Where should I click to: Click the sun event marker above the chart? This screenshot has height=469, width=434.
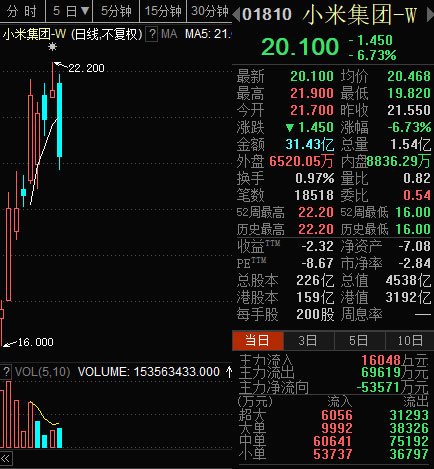(52, 47)
